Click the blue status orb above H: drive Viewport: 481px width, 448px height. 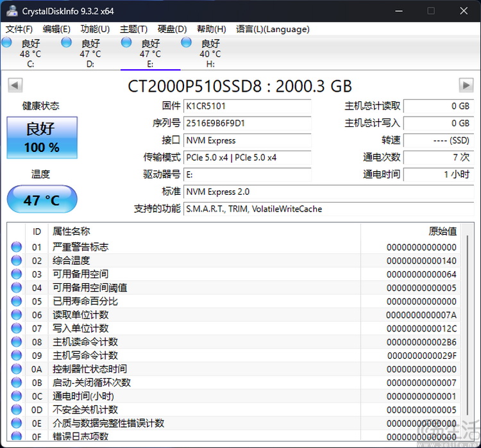click(186, 42)
